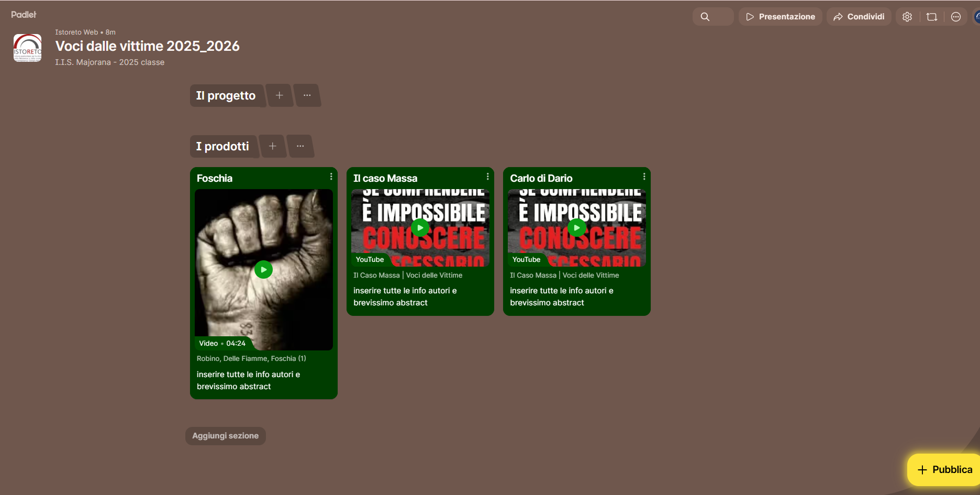980x495 pixels.
Task: Start the Presentazione slideshow
Action: tap(781, 17)
